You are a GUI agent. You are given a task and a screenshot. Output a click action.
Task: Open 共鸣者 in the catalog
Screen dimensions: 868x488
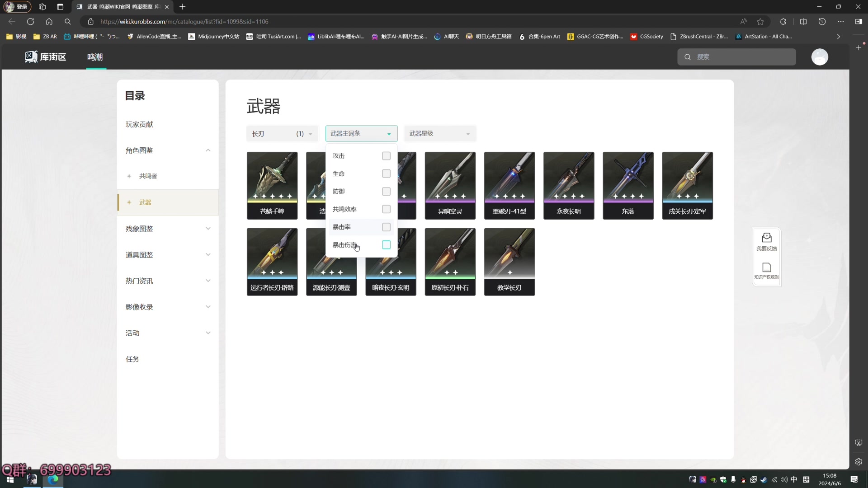(x=148, y=176)
